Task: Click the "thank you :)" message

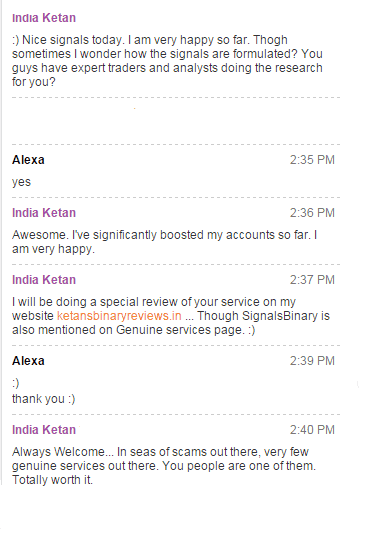Action: (44, 399)
